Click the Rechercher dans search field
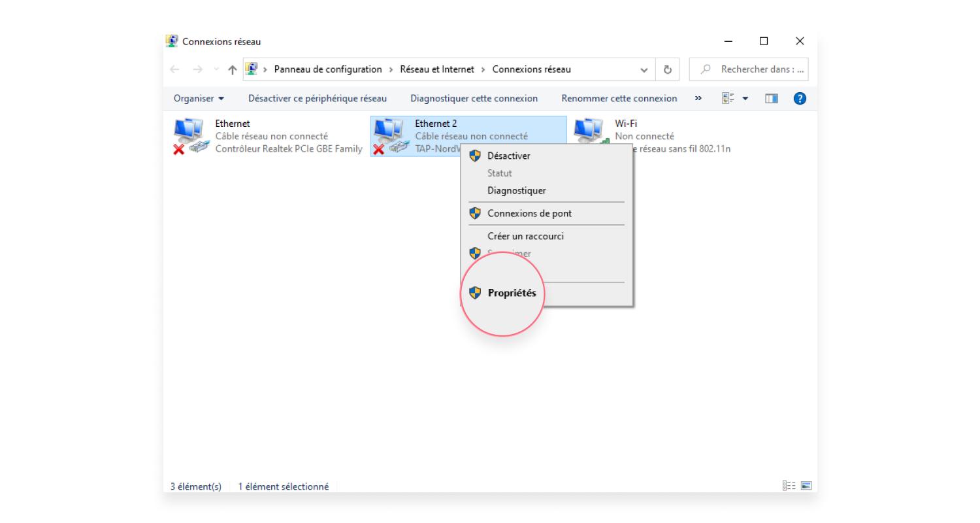Viewport: 980px width, 523px height. click(x=749, y=69)
